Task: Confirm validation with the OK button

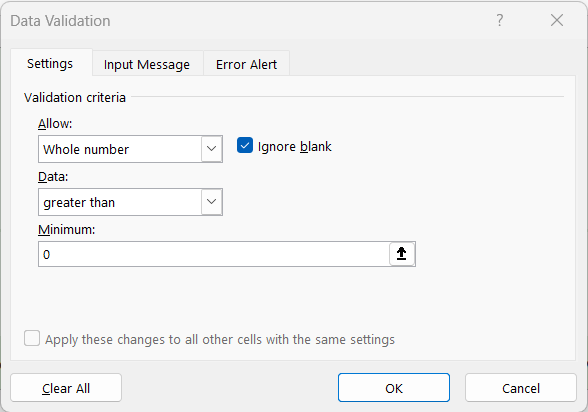Action: pyautogui.click(x=394, y=388)
